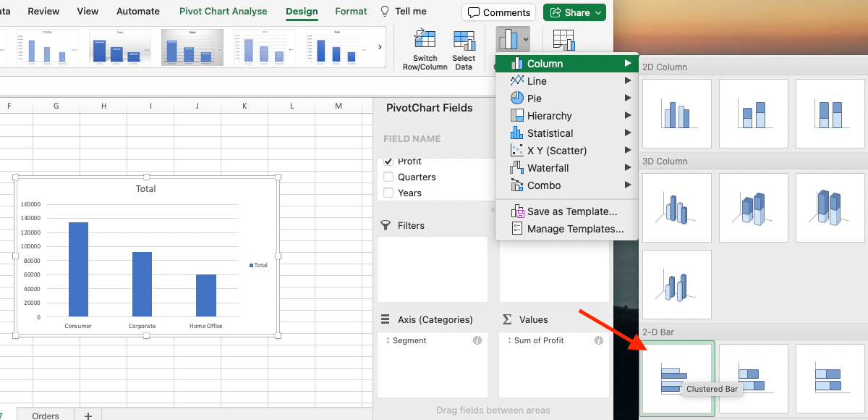Apply the first chart style thumbnail
Viewport: 868px width, 420px height.
point(48,47)
